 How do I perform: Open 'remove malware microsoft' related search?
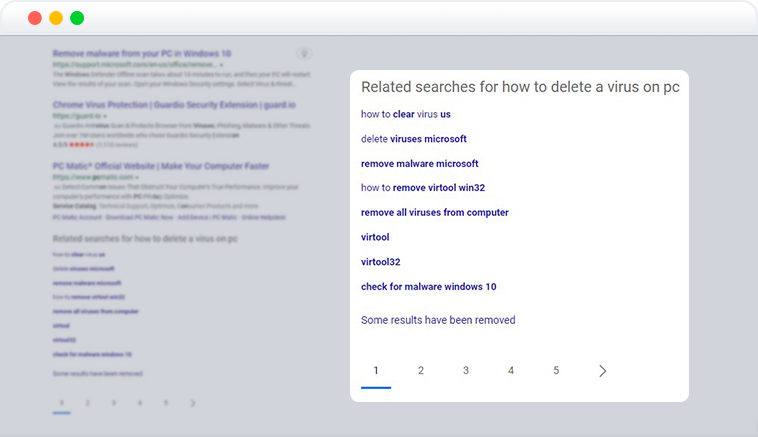(x=420, y=163)
